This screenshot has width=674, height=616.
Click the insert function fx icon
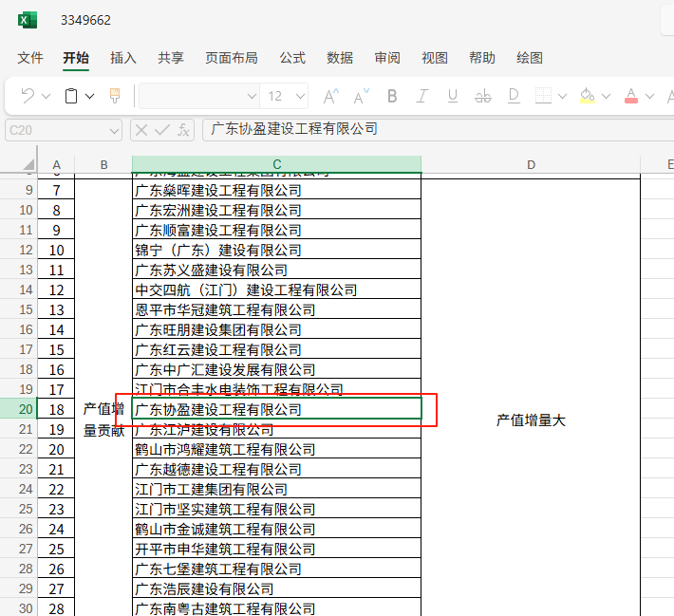tap(184, 129)
